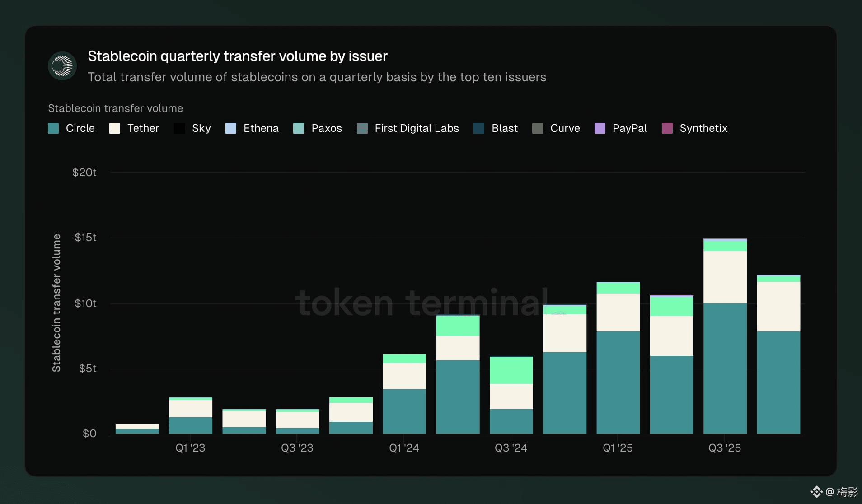Toggle the Curve legend entry
Viewport: 862px width, 504px height.
(x=564, y=128)
